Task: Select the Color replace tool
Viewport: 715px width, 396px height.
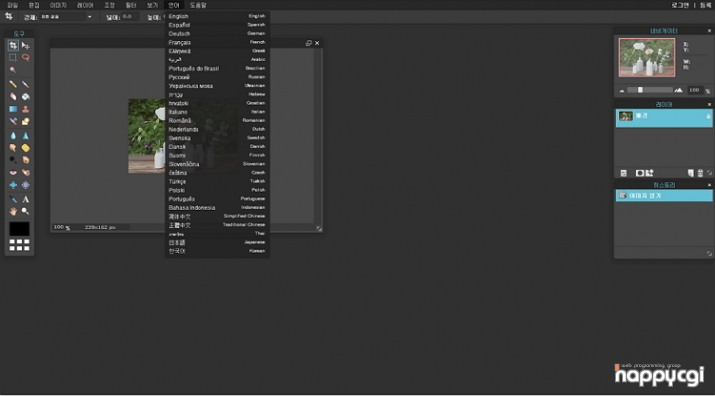Action: (x=13, y=121)
